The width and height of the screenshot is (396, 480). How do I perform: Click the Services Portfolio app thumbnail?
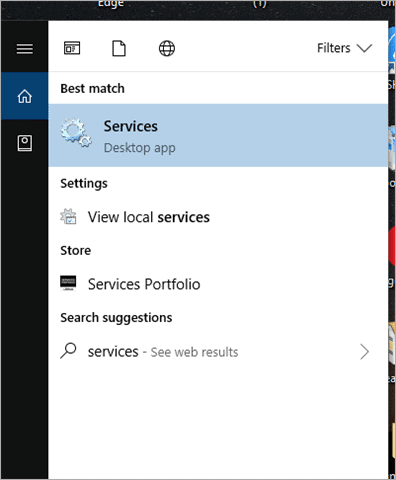click(x=68, y=283)
